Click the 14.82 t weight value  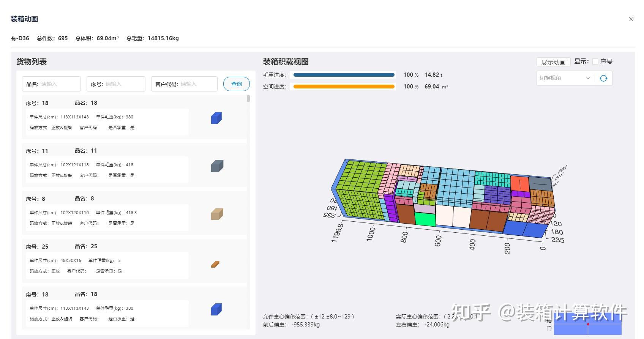(x=433, y=75)
